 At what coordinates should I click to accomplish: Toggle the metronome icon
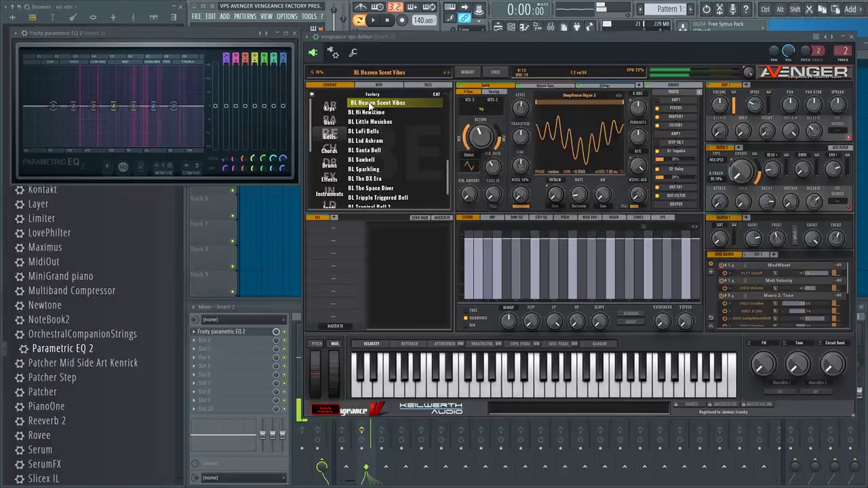361,7
